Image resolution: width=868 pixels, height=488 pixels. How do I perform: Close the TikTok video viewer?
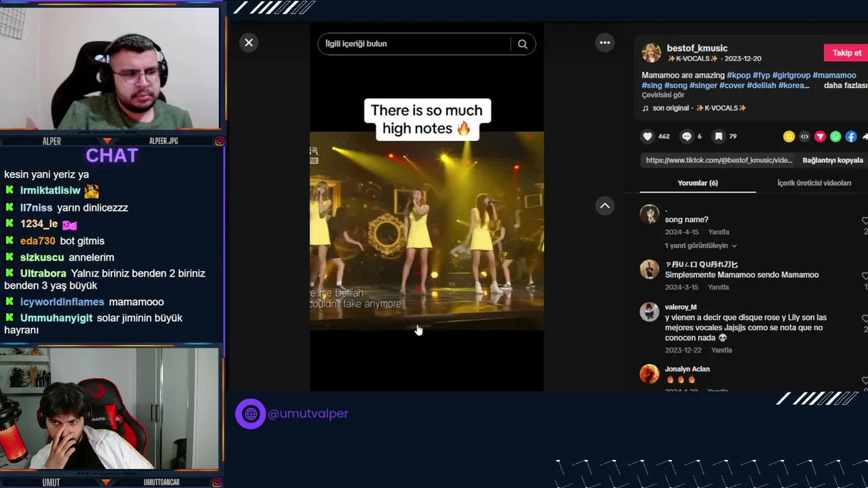249,43
